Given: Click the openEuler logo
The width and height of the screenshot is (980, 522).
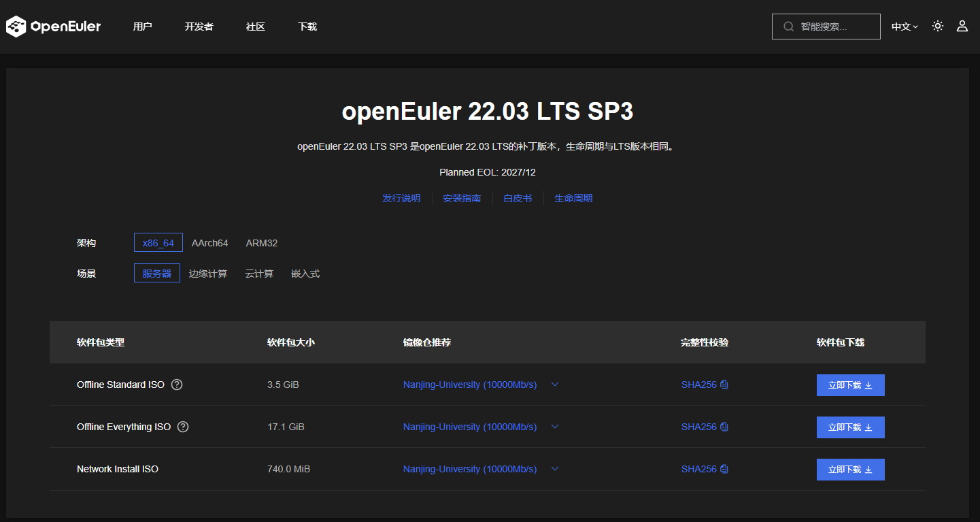Looking at the screenshot, I should pyautogui.click(x=53, y=27).
